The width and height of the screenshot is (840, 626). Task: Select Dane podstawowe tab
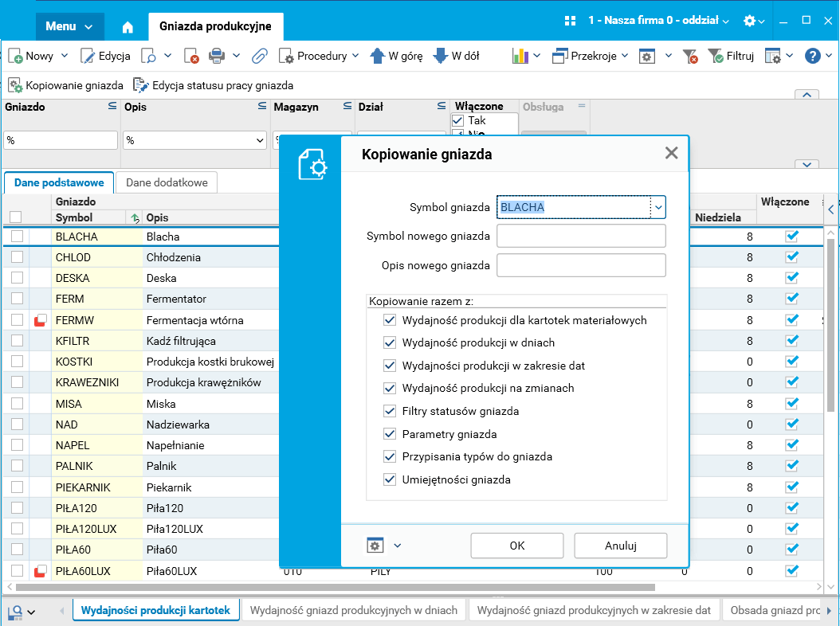pos(59,182)
